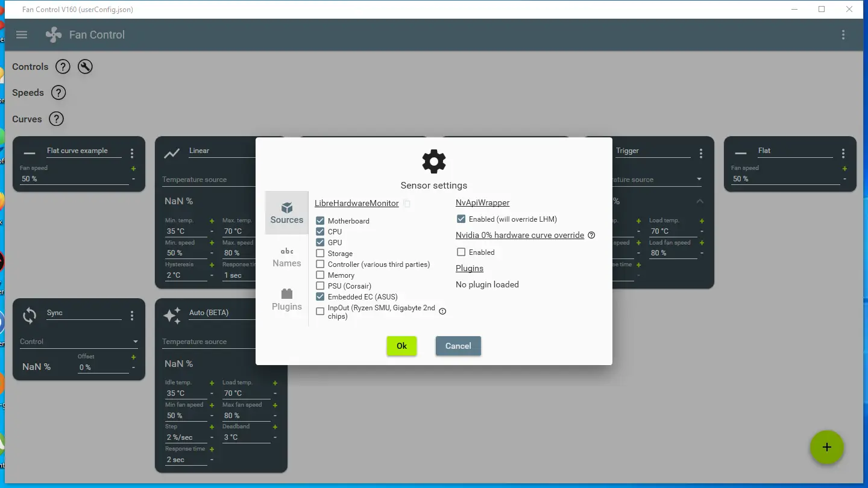Enable Controller (various third parties) checkbox

[x=320, y=264]
